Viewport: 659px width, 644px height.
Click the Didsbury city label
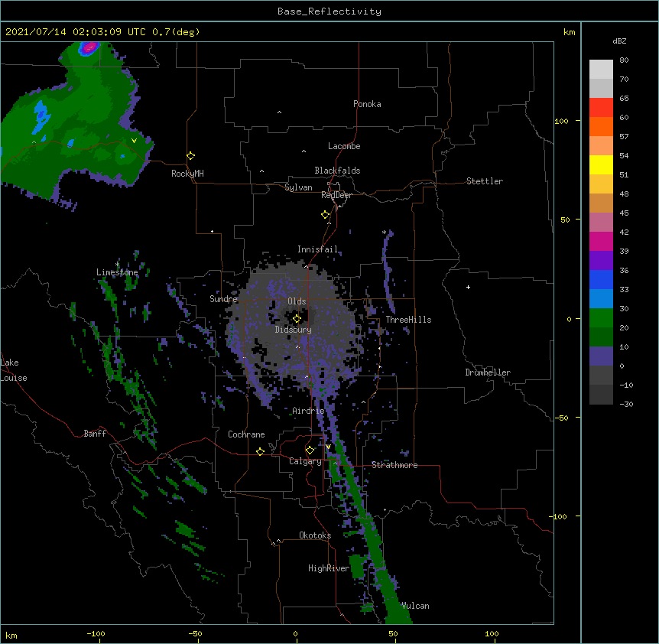pos(294,330)
